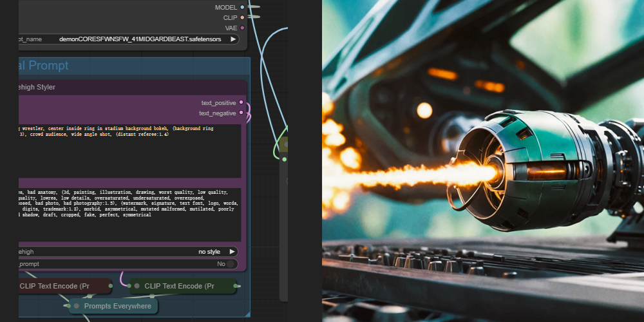Image resolution: width=644 pixels, height=322 pixels.
Task: Click the text_positive output label
Action: 218,102
